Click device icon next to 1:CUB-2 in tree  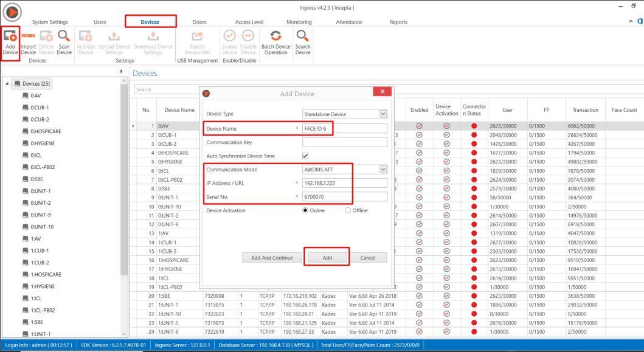[x=26, y=263]
